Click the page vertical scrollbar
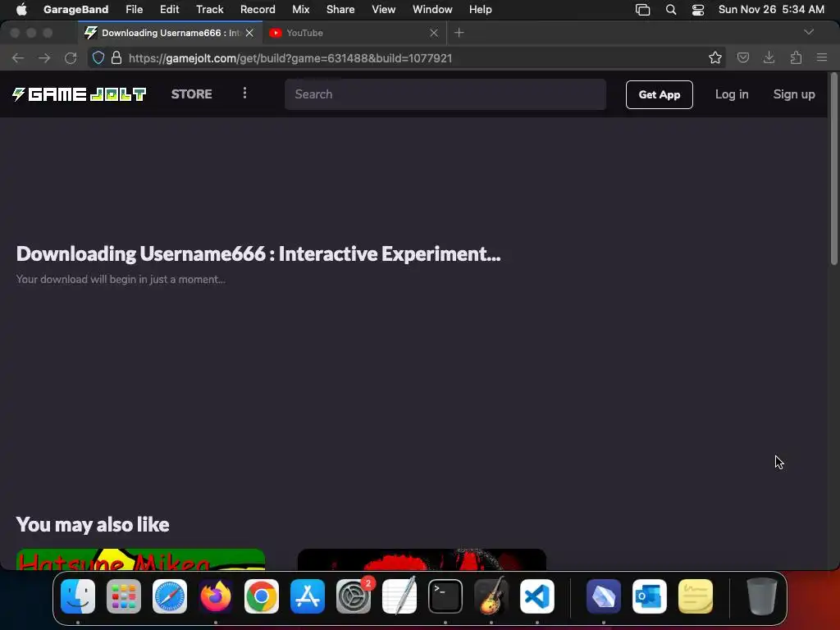This screenshot has width=840, height=630. (833, 168)
